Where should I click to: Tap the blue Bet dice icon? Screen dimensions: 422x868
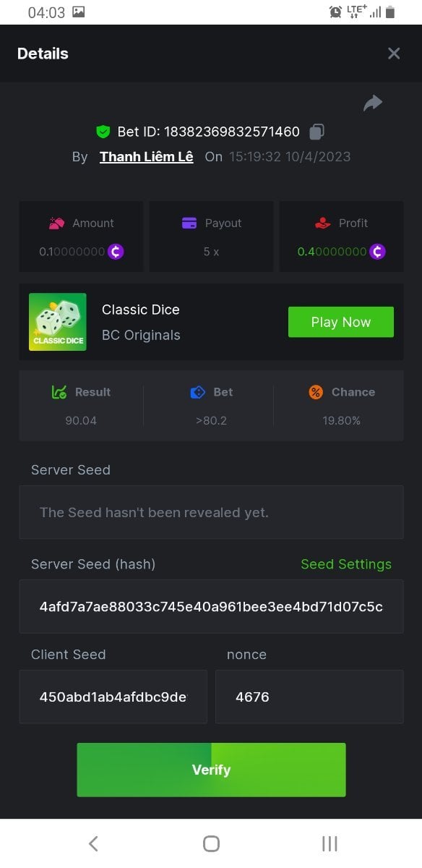[198, 392]
